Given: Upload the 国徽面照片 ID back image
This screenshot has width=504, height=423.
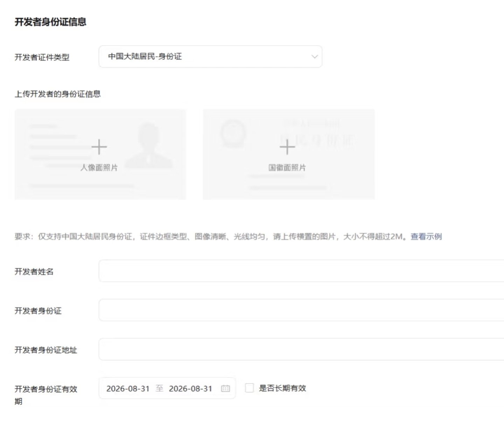Looking at the screenshot, I should [289, 154].
